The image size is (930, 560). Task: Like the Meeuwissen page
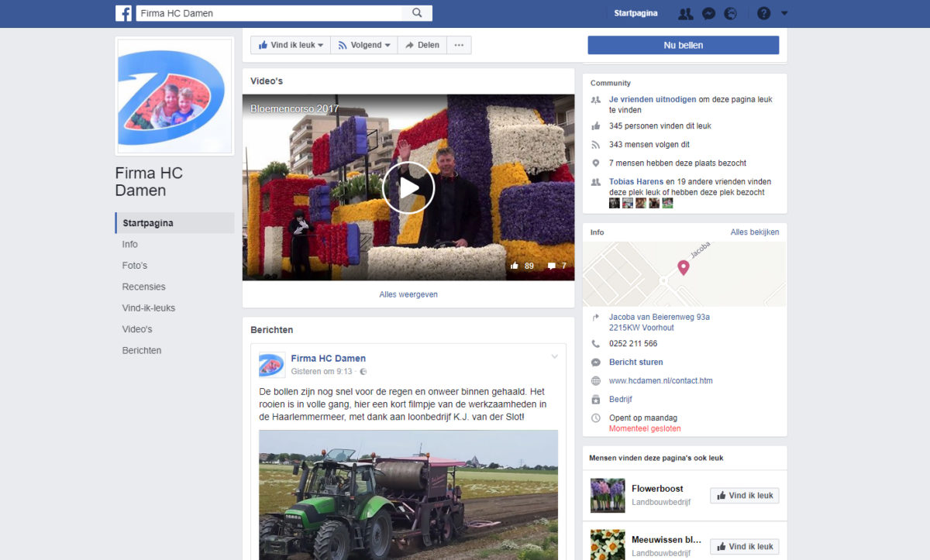click(x=745, y=547)
